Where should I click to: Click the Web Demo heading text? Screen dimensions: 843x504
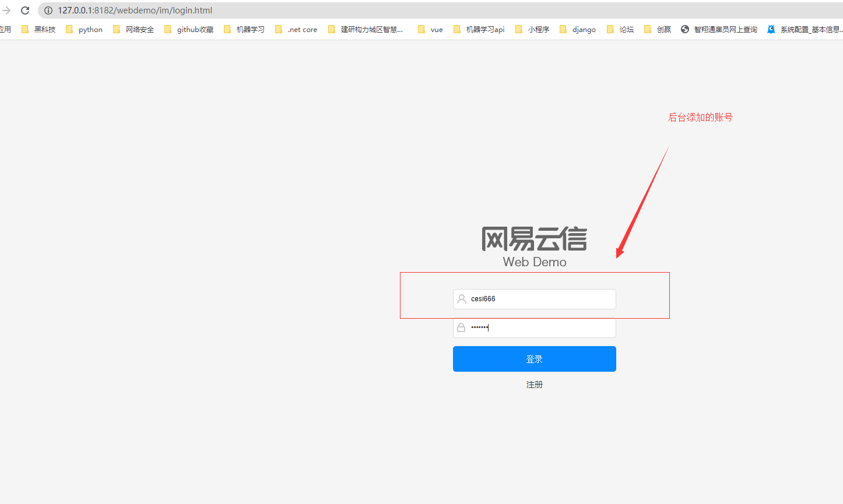535,262
